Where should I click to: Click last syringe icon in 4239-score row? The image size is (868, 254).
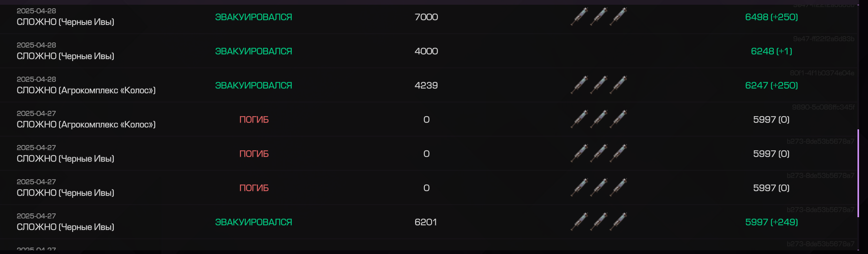[618, 85]
